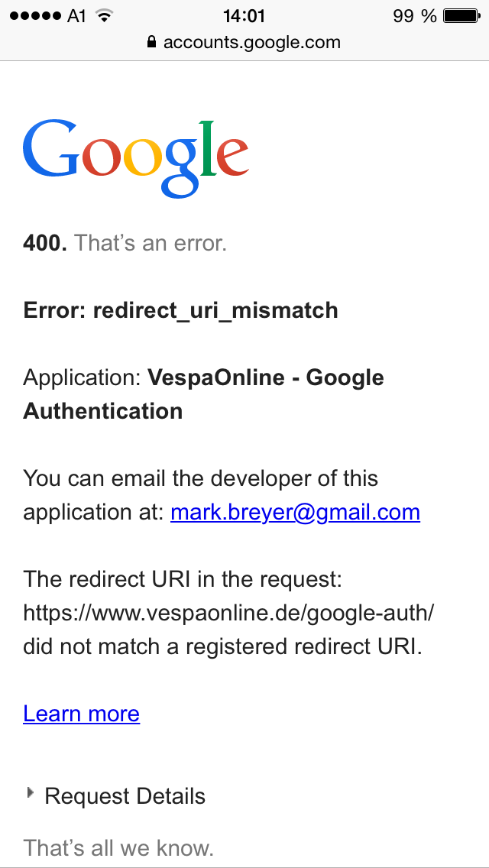
Task: Click the 'That's all we know.' text
Action: [x=118, y=847]
